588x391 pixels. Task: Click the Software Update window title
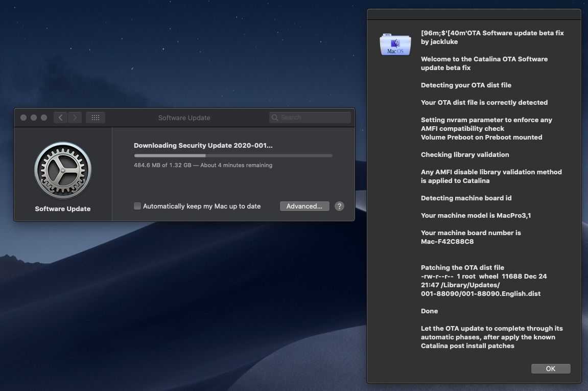pos(184,118)
